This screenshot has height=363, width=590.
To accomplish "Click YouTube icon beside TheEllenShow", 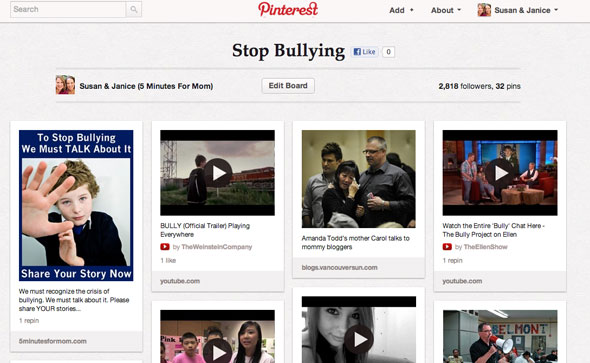I will [447, 247].
